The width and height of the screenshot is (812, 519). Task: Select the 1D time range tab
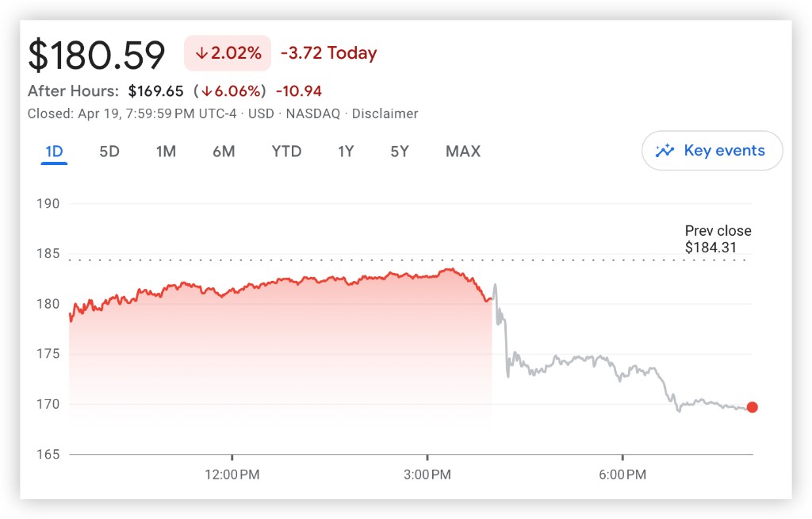[x=54, y=151]
